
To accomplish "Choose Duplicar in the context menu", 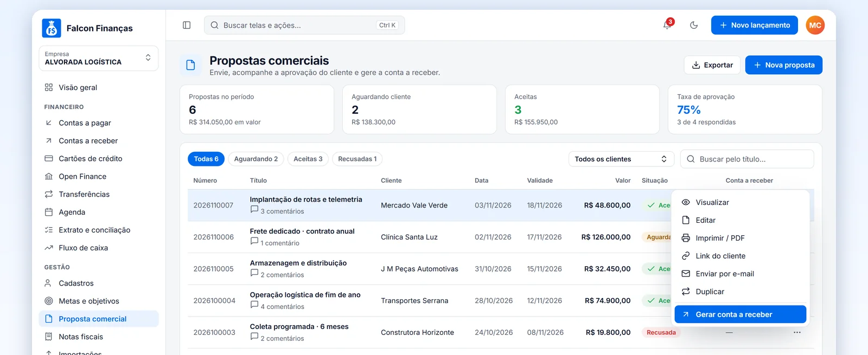I will tap(741, 292).
